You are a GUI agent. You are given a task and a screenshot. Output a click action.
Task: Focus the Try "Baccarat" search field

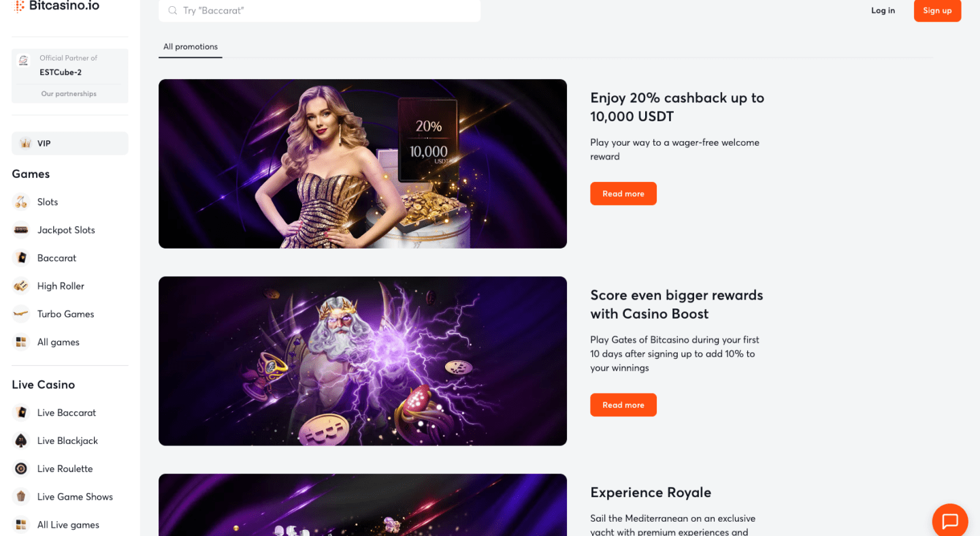[319, 10]
